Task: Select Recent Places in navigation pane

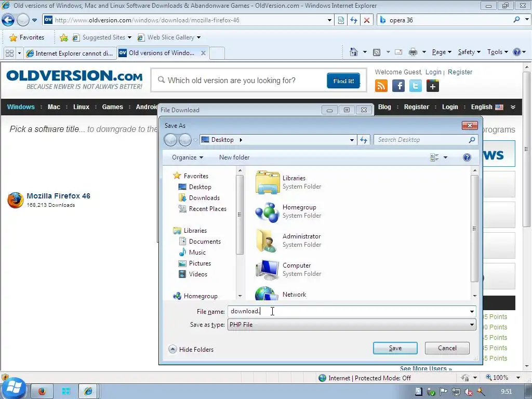Action: pos(208,209)
